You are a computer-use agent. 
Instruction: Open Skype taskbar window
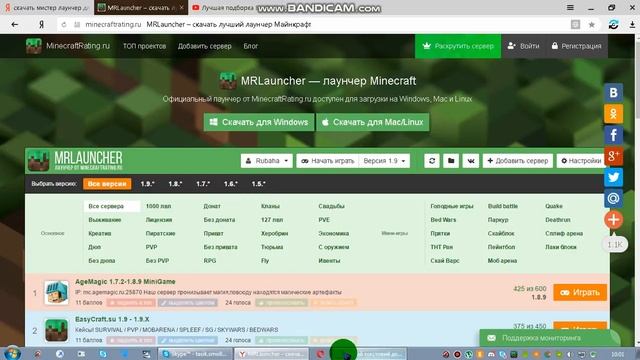pos(195,354)
